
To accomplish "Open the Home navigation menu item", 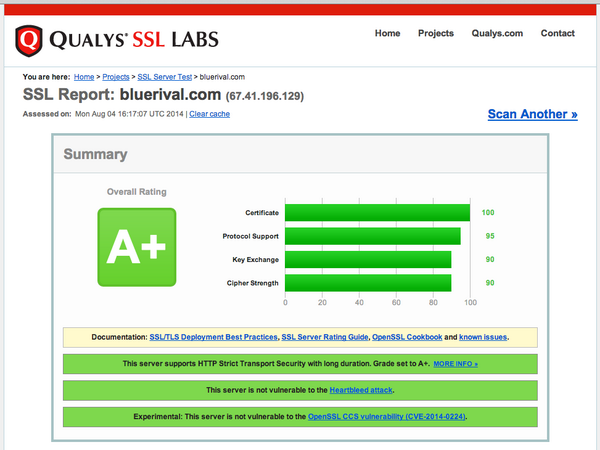I will [x=387, y=33].
